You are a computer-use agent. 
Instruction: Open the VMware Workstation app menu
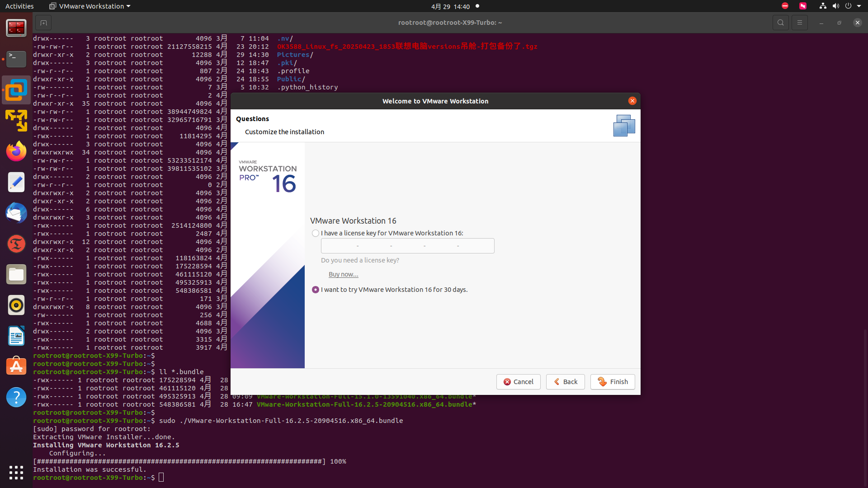point(90,6)
